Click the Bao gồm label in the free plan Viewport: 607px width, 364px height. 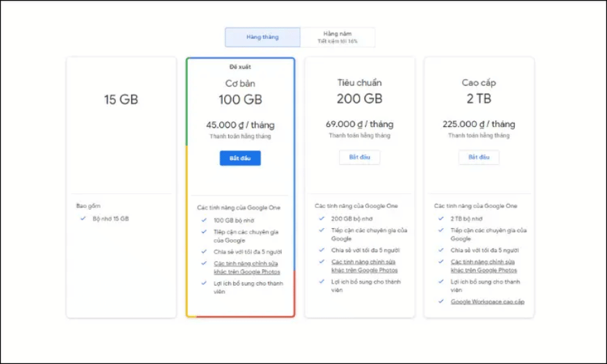click(x=88, y=206)
